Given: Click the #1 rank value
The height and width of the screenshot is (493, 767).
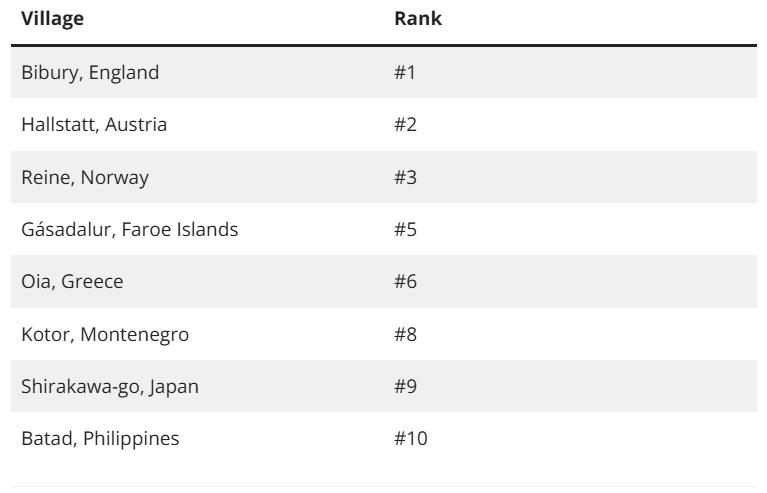Looking at the screenshot, I should (405, 72).
